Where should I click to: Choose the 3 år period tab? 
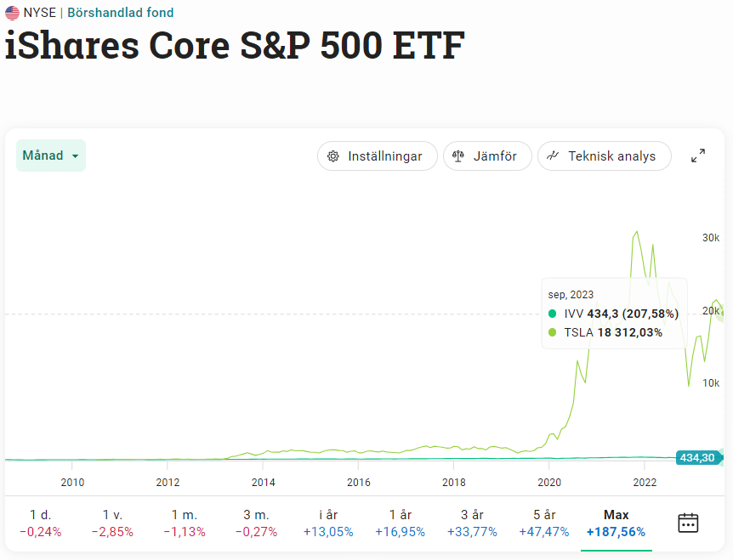(472, 523)
